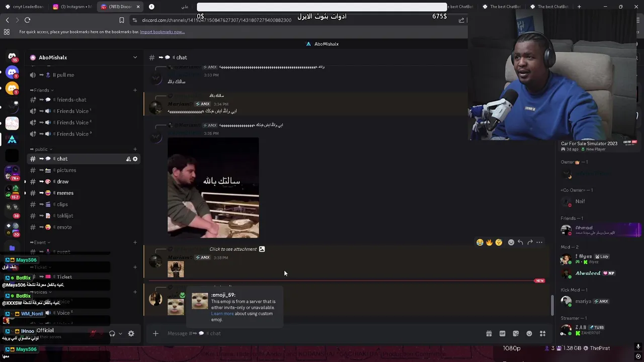
Task: Open user settings gear
Action: 131,333
